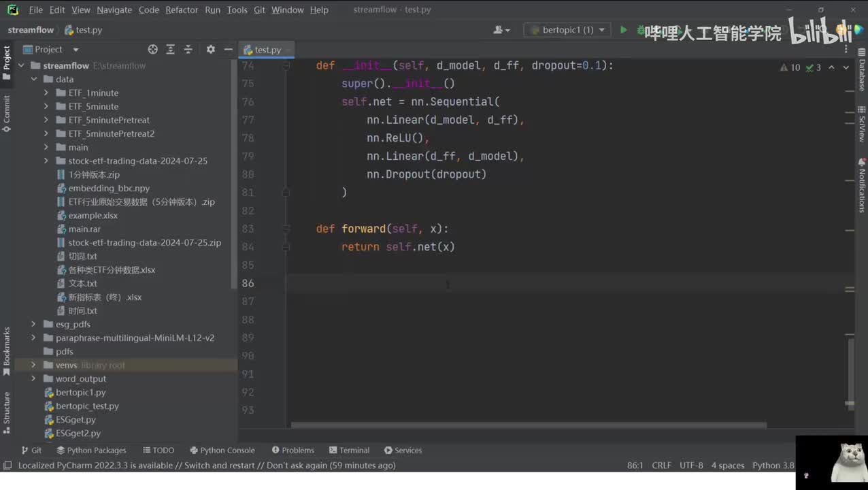This screenshot has width=868, height=490.
Task: Open the Terminal tool window
Action: point(349,451)
